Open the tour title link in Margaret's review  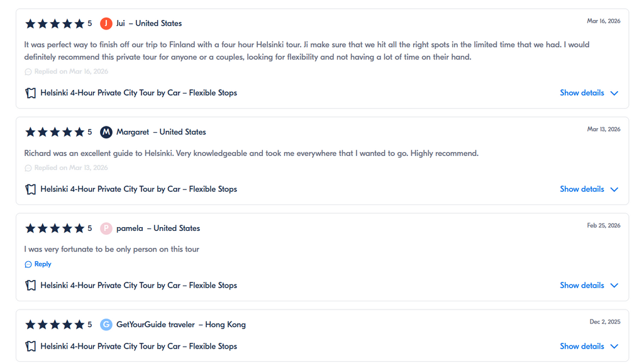click(138, 189)
